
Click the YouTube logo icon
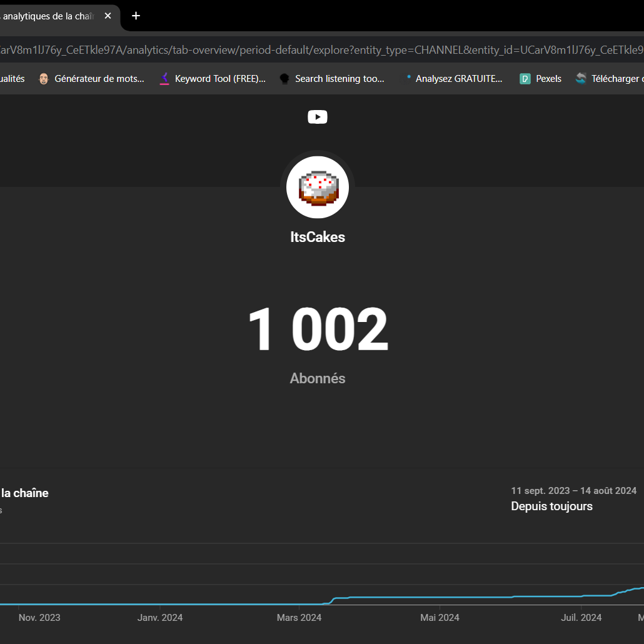pos(318,117)
